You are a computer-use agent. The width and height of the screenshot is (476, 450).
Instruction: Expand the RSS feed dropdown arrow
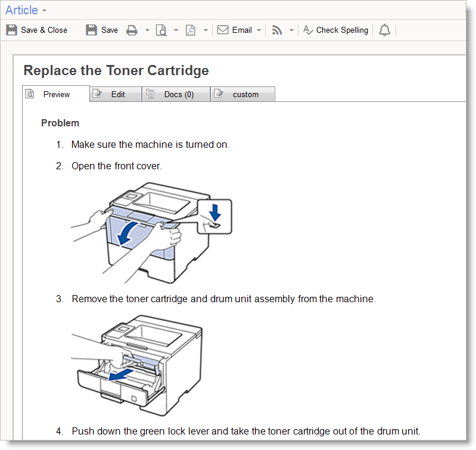291,30
